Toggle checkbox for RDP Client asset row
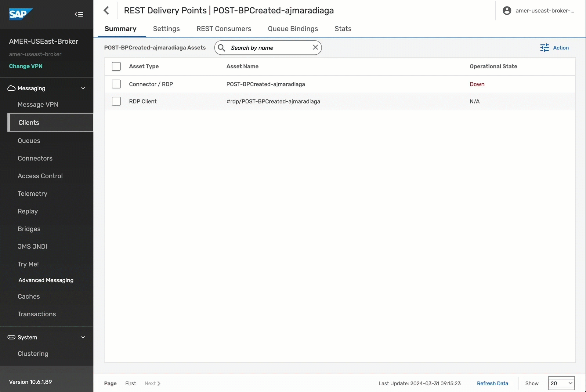586x392 pixels. coord(116,101)
